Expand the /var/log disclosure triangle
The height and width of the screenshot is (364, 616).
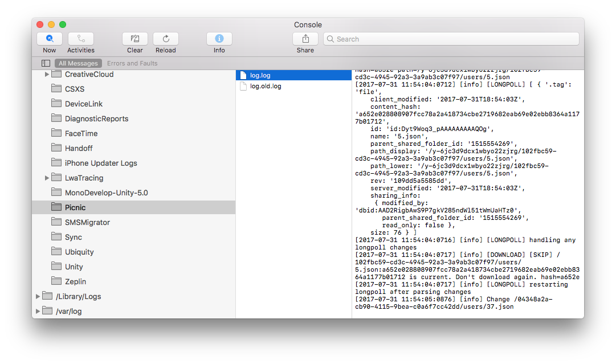[38, 311]
